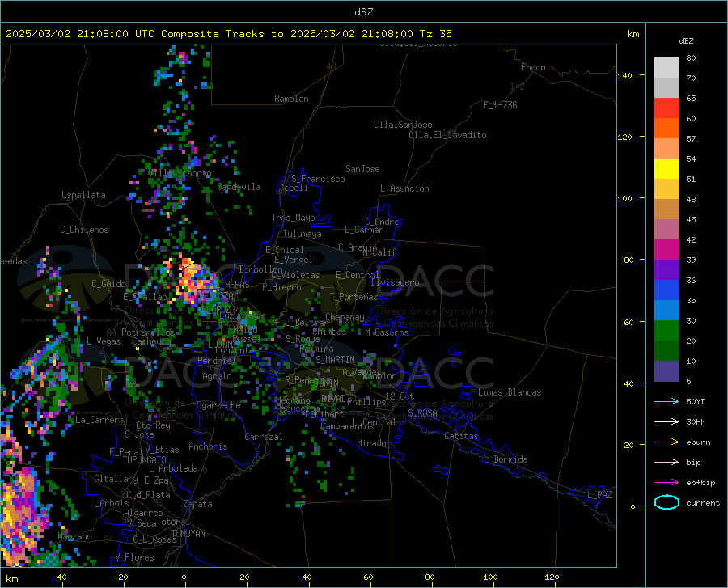This screenshot has height=588, width=728.
Task: Click the Mirador label
Action: point(373,443)
